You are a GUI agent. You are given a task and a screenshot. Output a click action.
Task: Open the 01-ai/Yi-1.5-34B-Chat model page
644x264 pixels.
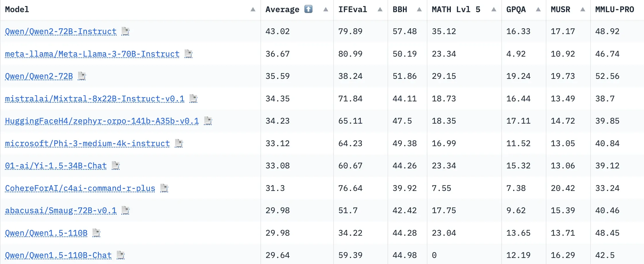[55, 166]
